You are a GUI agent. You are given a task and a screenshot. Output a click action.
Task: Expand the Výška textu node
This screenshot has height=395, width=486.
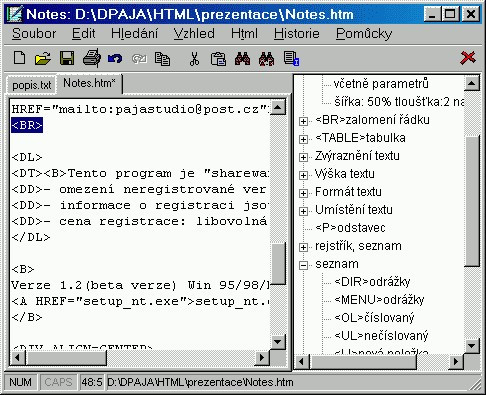[x=303, y=175]
